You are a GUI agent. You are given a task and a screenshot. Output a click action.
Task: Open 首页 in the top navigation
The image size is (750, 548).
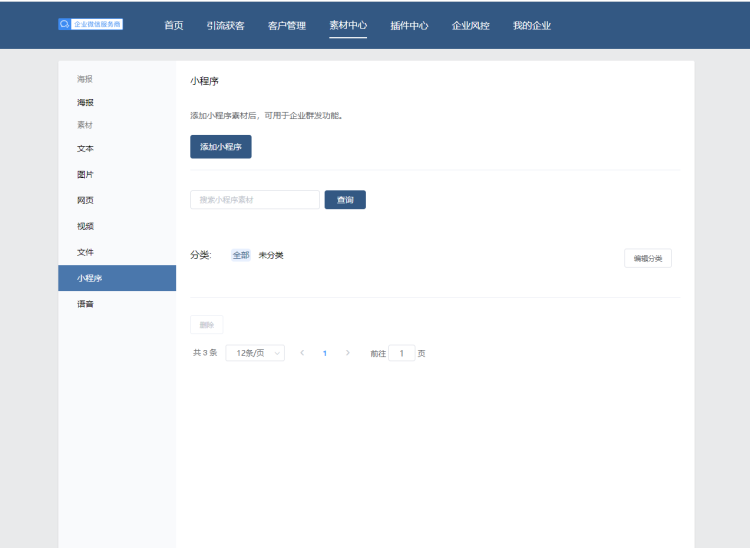[x=174, y=25]
